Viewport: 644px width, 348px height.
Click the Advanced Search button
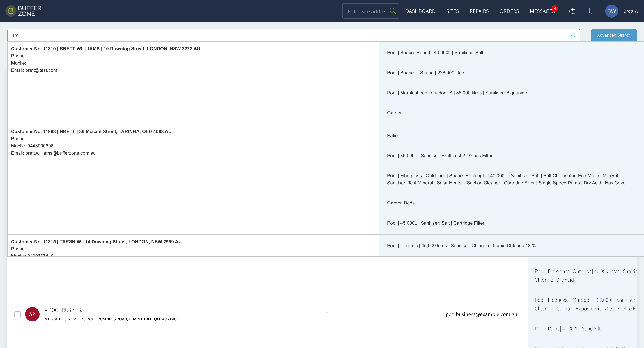point(614,35)
